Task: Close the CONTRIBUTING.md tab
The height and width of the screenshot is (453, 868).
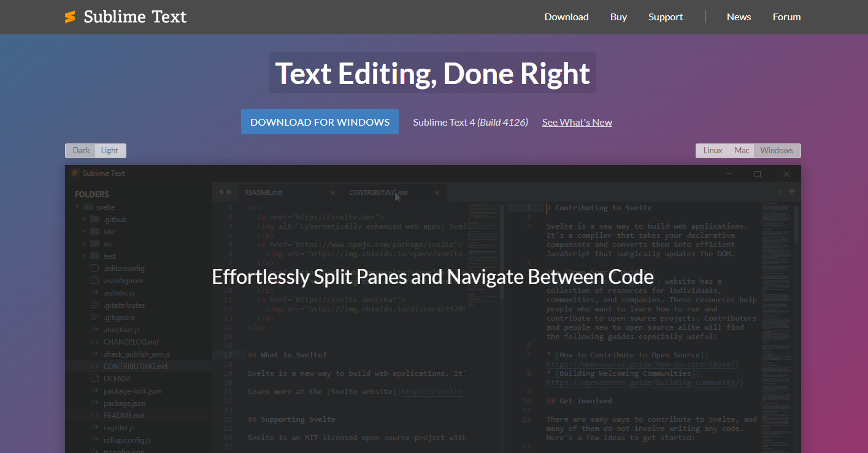Action: (x=437, y=192)
